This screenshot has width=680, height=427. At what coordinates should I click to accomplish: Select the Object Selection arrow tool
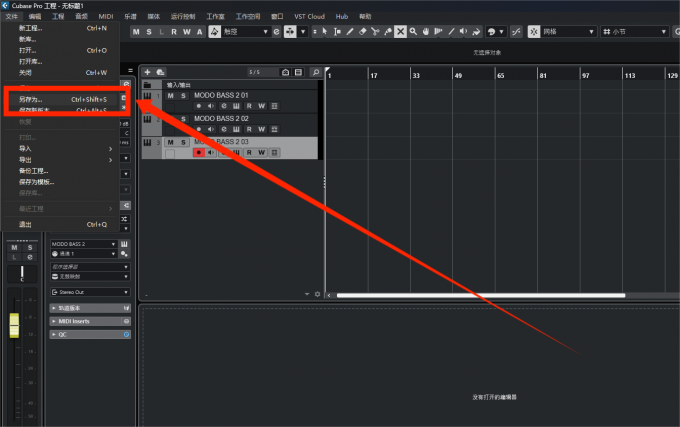point(325,32)
